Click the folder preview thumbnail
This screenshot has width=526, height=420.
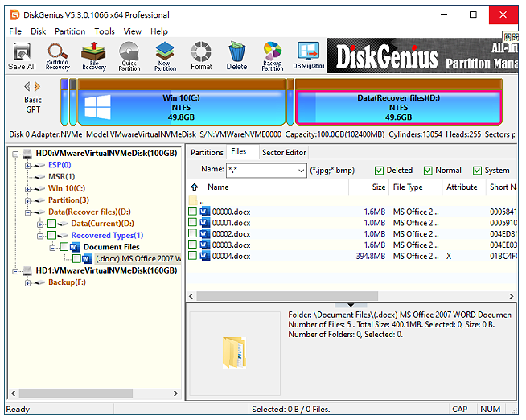point(234,352)
